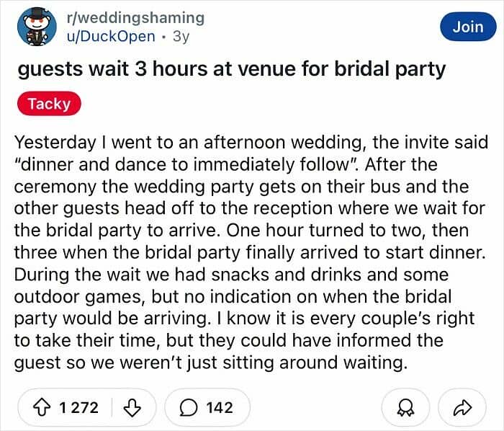The width and height of the screenshot is (504, 431).
Task: Click the 142 comments count
Action: (220, 407)
